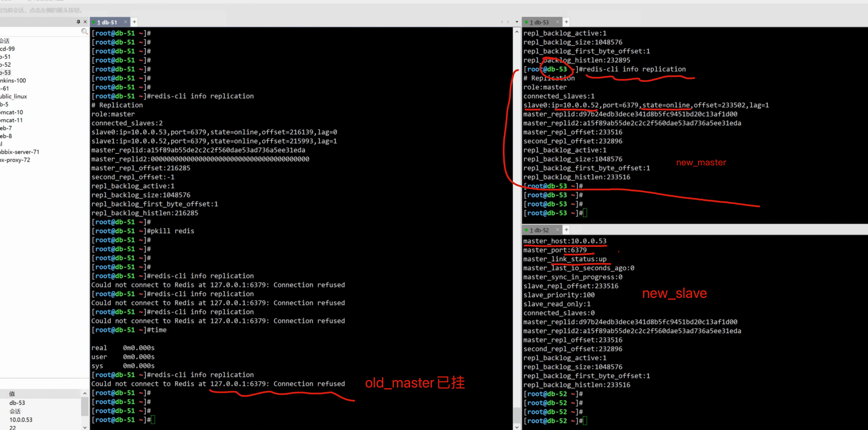Viewport: 868px width, 430px height.
Task: Switch to the db-52 tab
Action: tap(539, 230)
